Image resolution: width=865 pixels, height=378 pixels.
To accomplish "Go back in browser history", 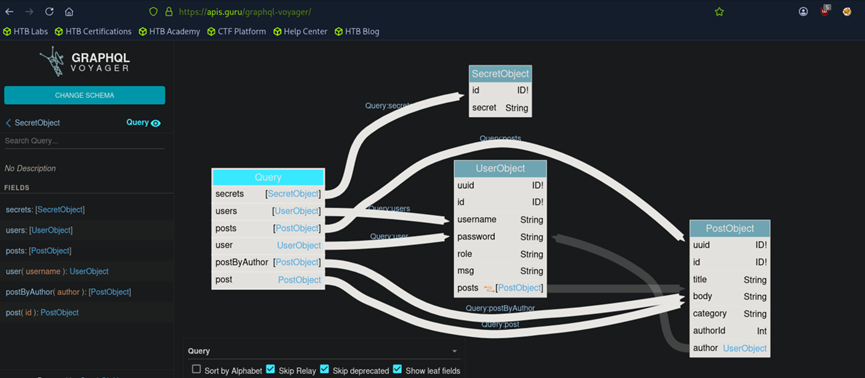I will point(9,12).
